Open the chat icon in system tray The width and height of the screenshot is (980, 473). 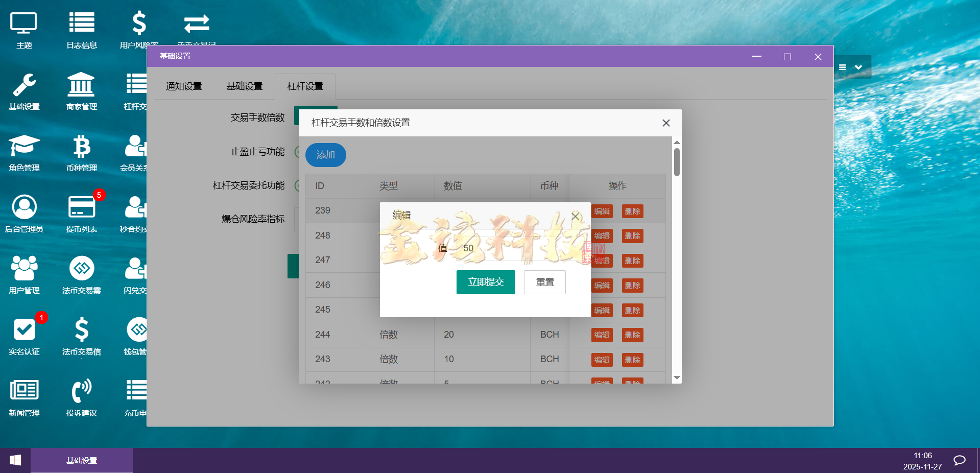(x=959, y=460)
